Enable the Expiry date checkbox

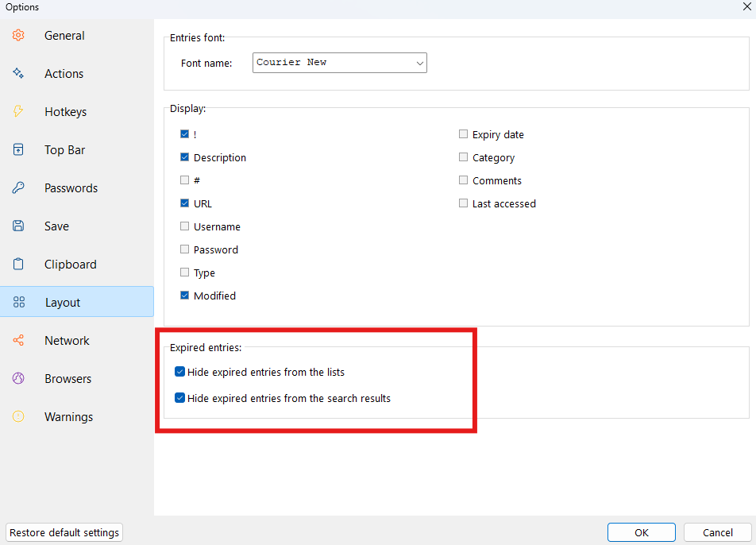(463, 134)
